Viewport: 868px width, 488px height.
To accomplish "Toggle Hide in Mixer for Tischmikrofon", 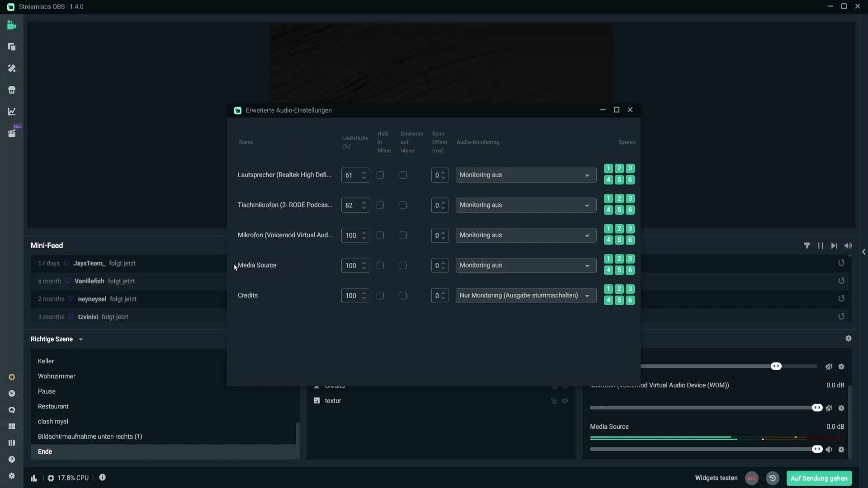I will pos(380,204).
